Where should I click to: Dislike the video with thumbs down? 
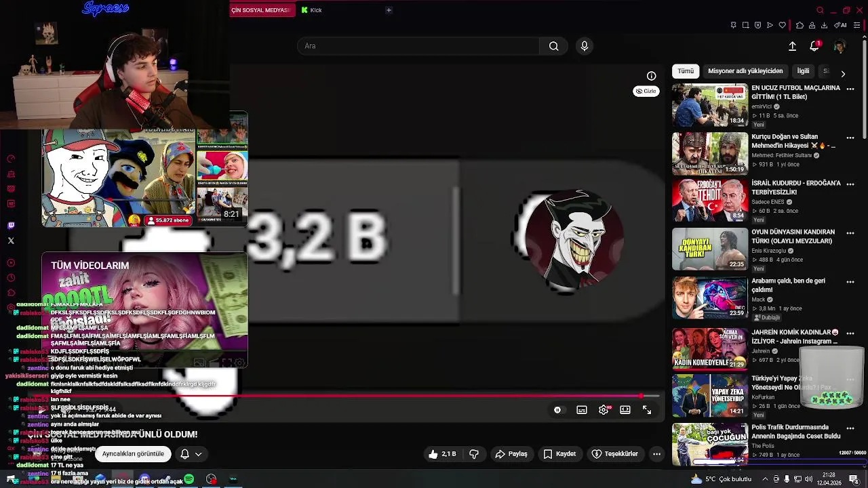tap(474, 454)
